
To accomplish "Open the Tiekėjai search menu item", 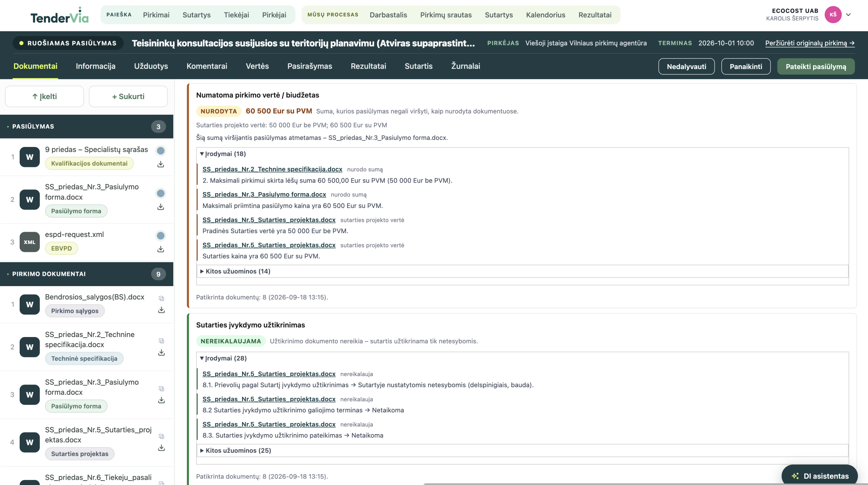I will [236, 15].
